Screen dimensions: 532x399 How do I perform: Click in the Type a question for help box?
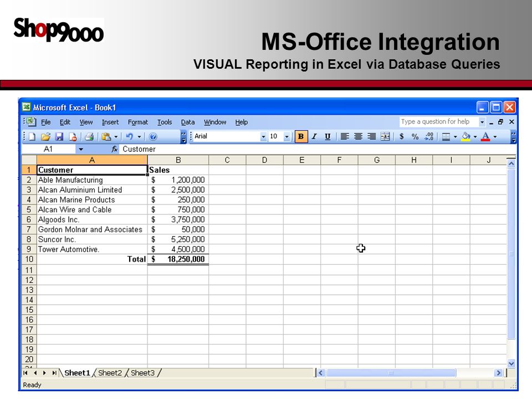439,122
